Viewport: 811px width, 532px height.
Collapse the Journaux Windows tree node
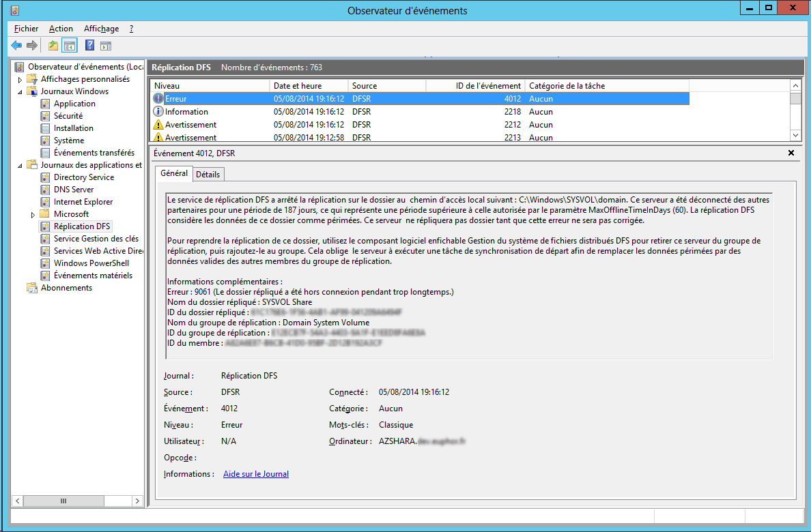pos(20,91)
